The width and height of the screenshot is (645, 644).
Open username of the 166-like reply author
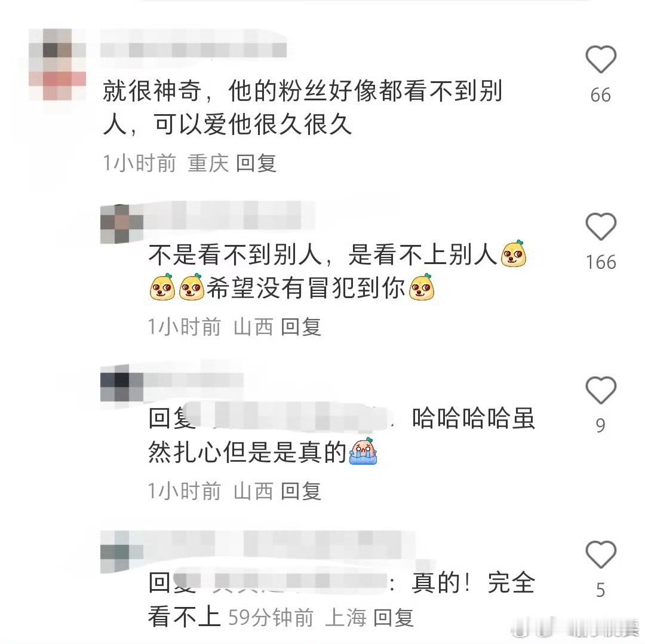coord(231,215)
